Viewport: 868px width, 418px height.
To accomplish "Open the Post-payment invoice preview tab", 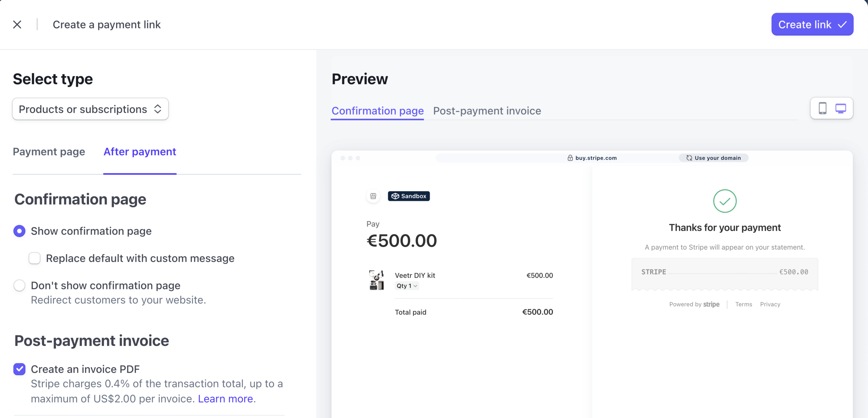I will (487, 111).
